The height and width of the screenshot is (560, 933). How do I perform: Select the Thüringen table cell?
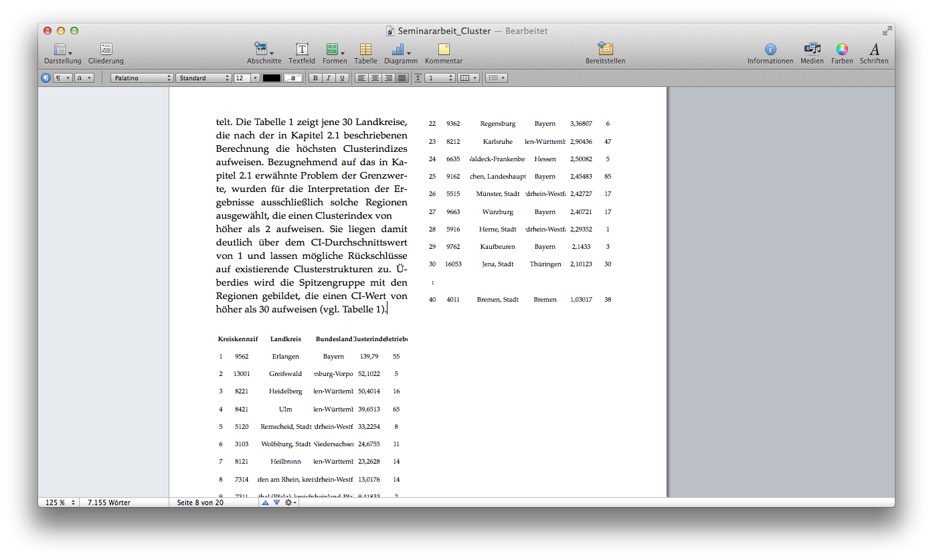[x=545, y=264]
